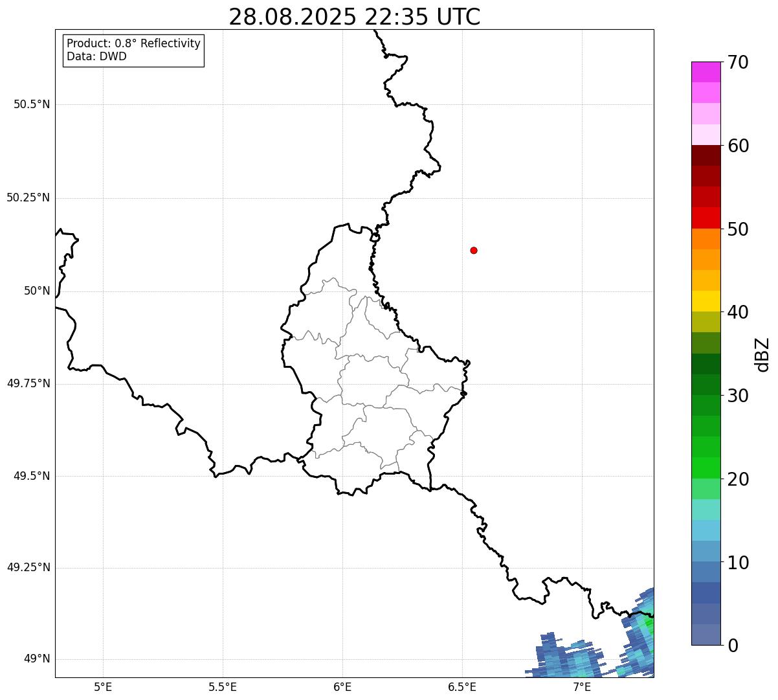
Task: Click the olive colorbar segment just below 40
Action: (x=706, y=322)
